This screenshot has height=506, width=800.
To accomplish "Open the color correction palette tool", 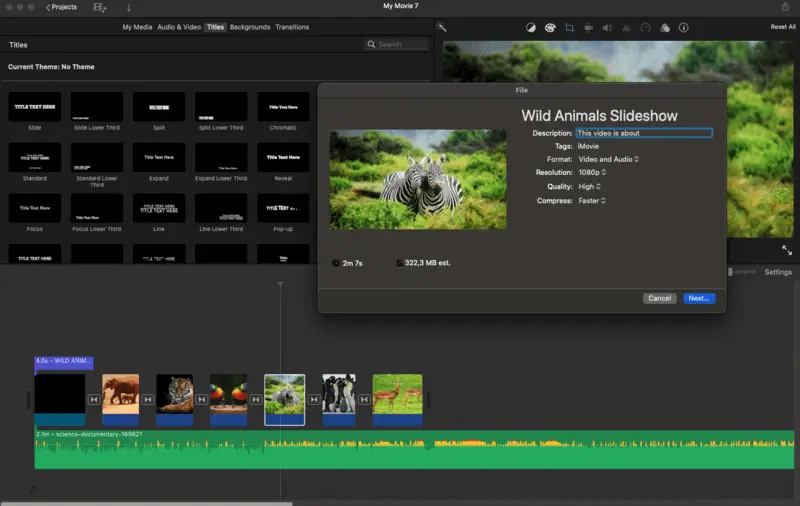I will pos(549,27).
